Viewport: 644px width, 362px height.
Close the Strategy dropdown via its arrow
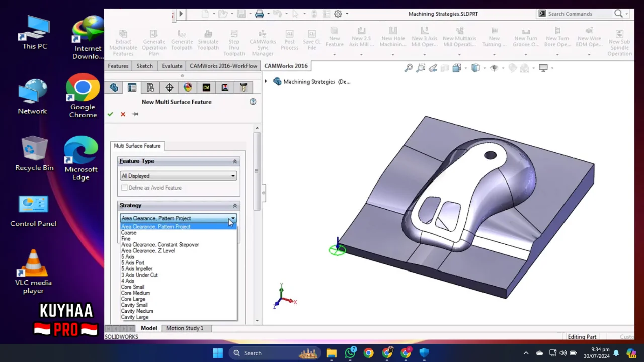(x=232, y=218)
